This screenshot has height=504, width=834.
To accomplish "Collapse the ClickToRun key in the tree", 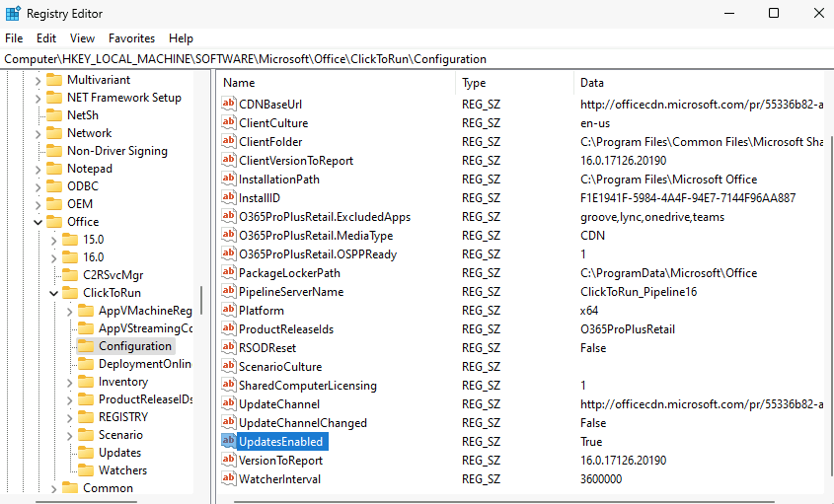I will tap(53, 293).
